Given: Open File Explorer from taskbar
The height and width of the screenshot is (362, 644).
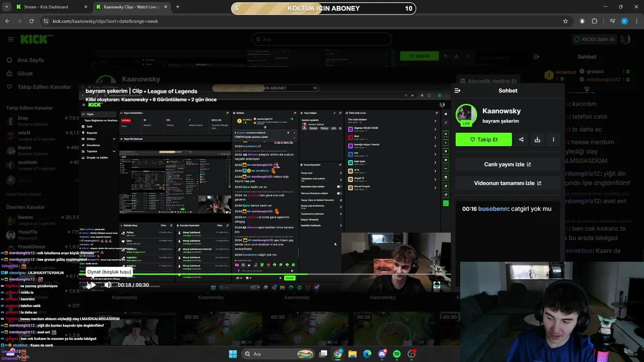Looking at the screenshot, I should pos(353,354).
